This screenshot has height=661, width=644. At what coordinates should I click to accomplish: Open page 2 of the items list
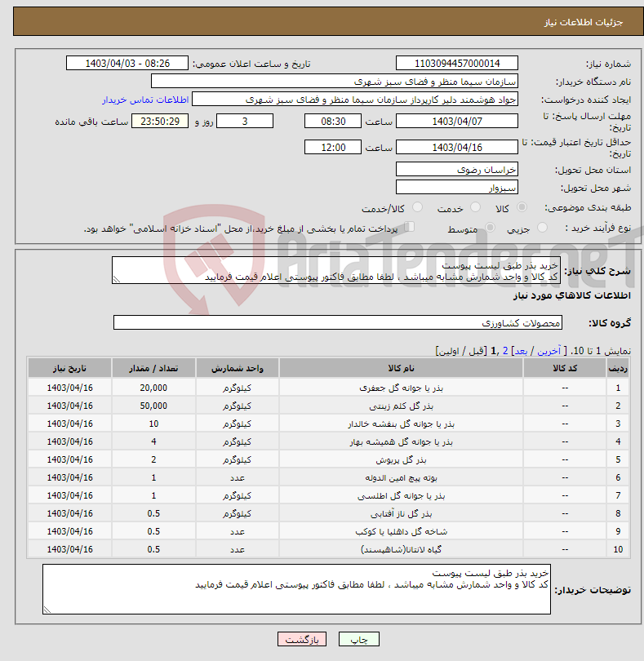[x=505, y=351]
